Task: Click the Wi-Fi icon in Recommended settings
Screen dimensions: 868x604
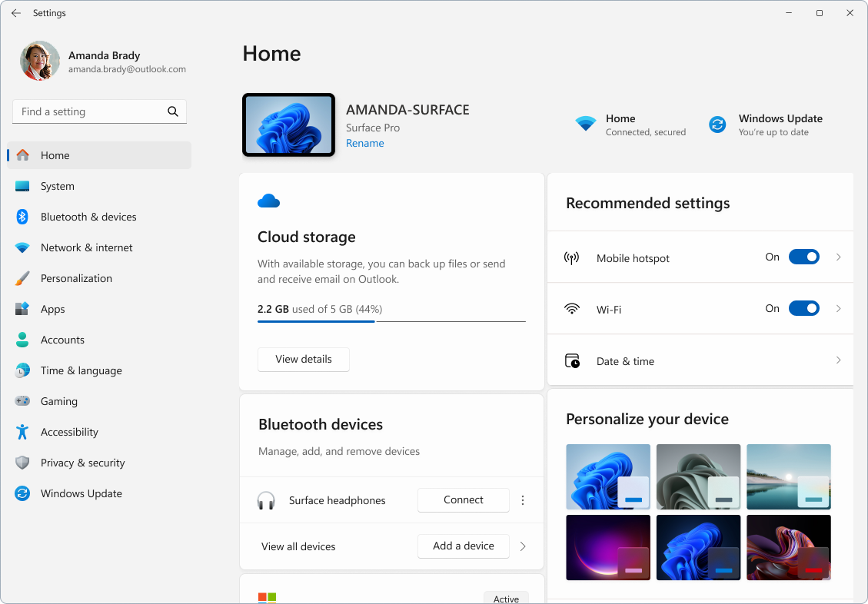Action: (571, 309)
